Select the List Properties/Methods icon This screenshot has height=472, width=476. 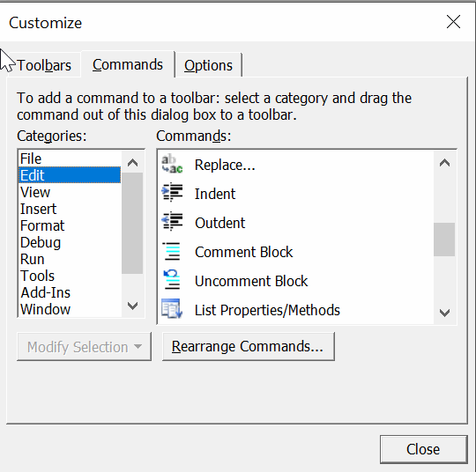(172, 309)
